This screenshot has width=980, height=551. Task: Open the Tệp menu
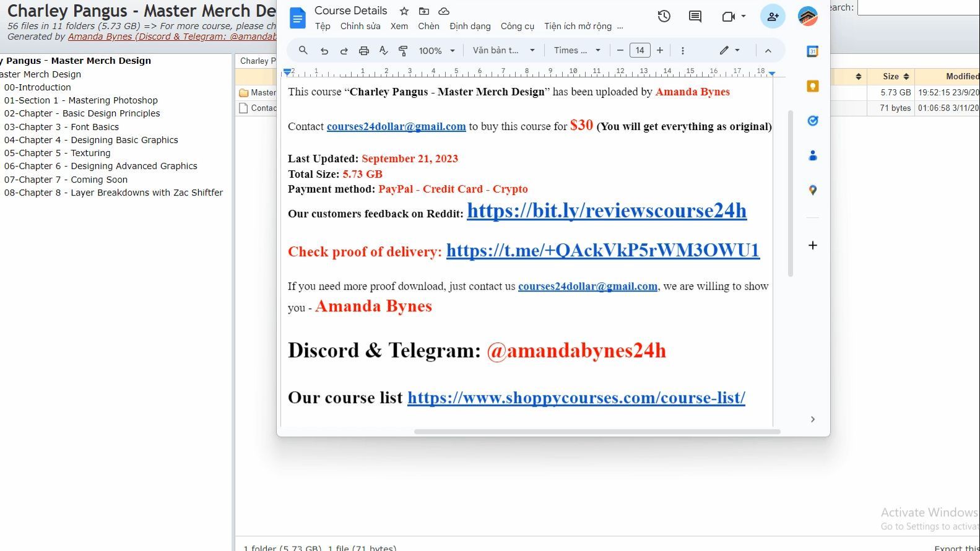(323, 26)
